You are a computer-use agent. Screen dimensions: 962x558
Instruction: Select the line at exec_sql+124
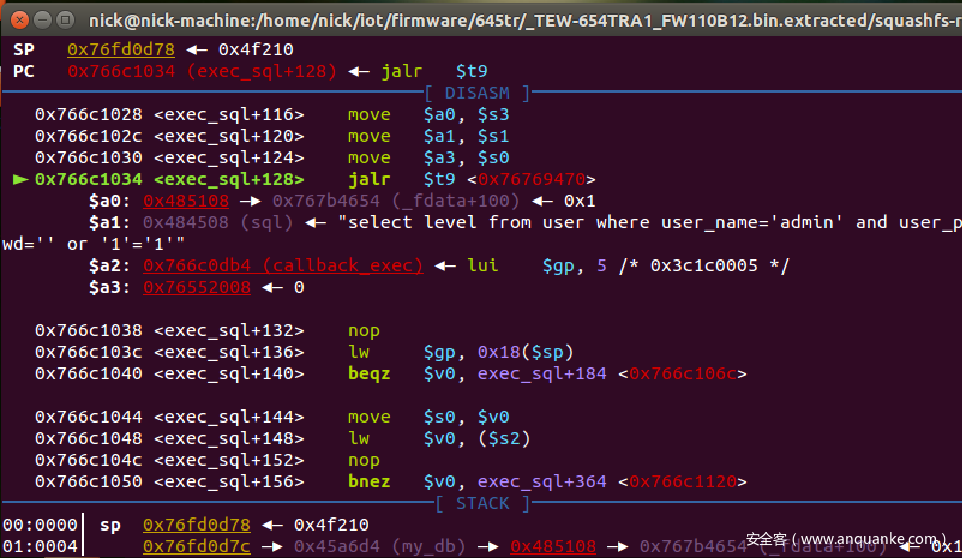(x=272, y=158)
